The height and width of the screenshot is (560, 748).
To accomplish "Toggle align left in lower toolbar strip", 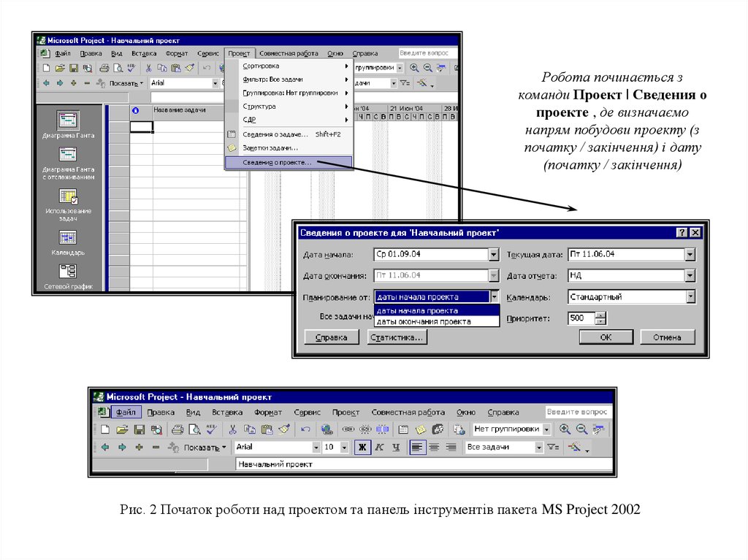I will (x=417, y=447).
